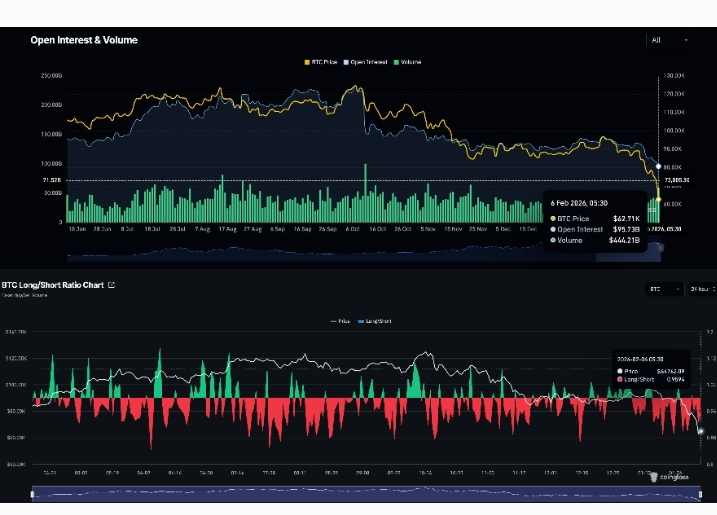Click the Open Interest & Volume heading
The image size is (717, 515).
pyautogui.click(x=84, y=40)
